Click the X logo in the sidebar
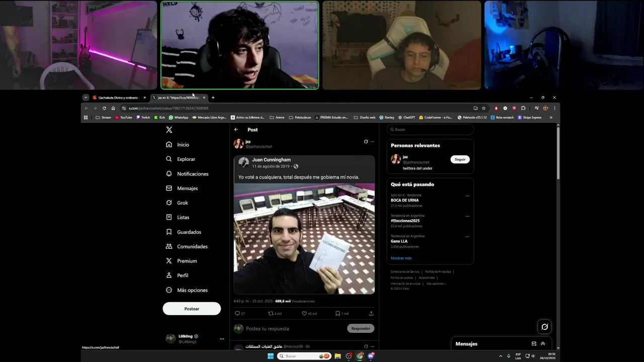Screen dimensions: 644x362 [x=169, y=130]
